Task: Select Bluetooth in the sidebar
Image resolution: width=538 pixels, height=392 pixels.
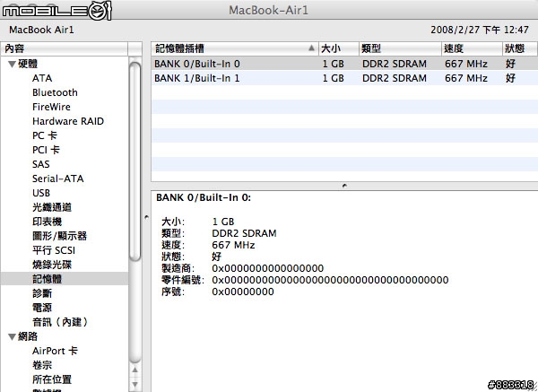Action: [x=55, y=92]
